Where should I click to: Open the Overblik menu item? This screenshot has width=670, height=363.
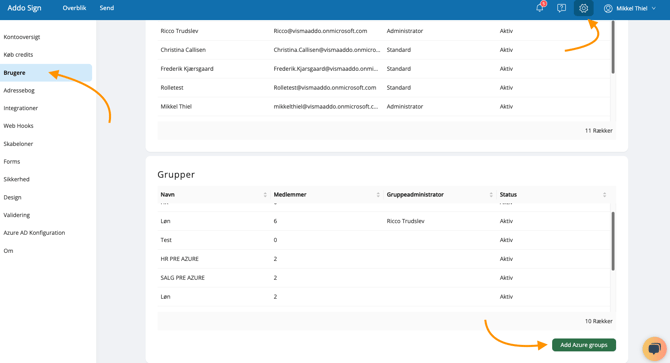[x=74, y=8]
